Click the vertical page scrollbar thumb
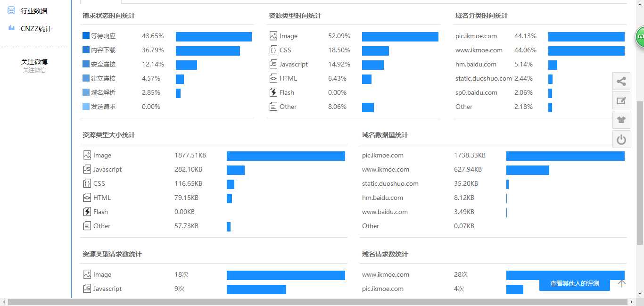644x306 pixels. [x=640, y=173]
